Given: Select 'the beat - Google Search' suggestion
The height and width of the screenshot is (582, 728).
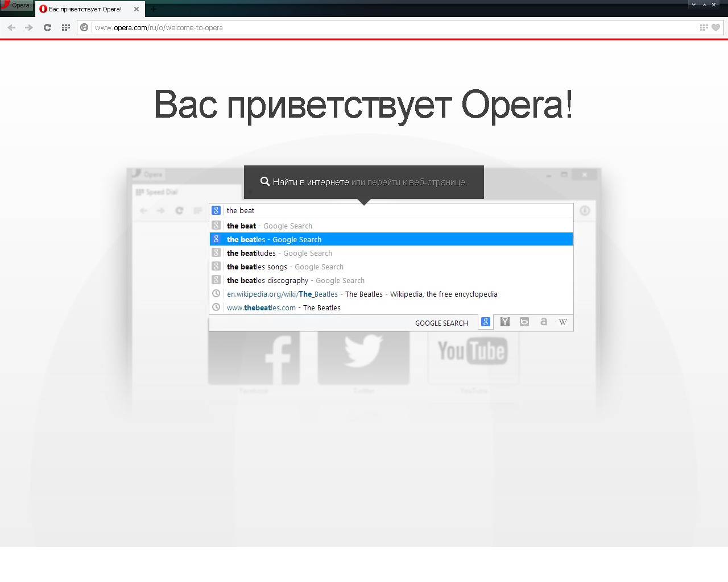Looking at the screenshot, I should [391, 226].
